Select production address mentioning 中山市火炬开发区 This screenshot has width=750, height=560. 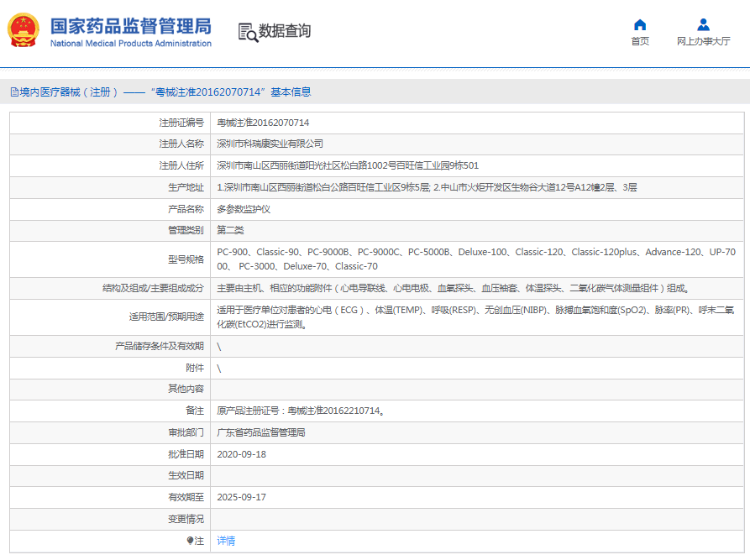click(x=427, y=187)
